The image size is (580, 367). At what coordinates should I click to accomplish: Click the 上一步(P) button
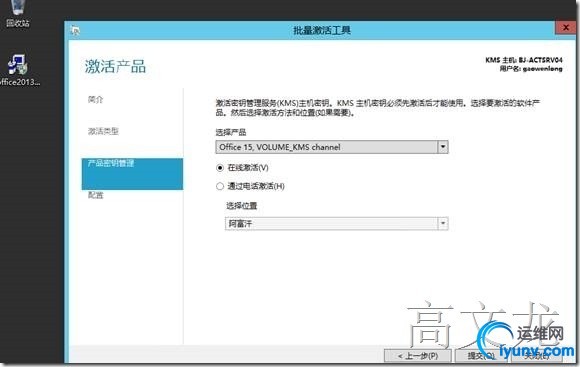pos(418,356)
